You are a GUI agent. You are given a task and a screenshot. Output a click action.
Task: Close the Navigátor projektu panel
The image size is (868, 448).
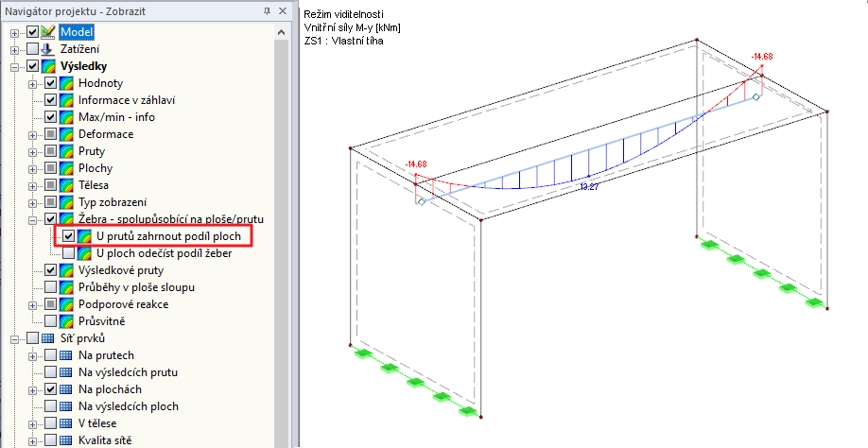[283, 11]
